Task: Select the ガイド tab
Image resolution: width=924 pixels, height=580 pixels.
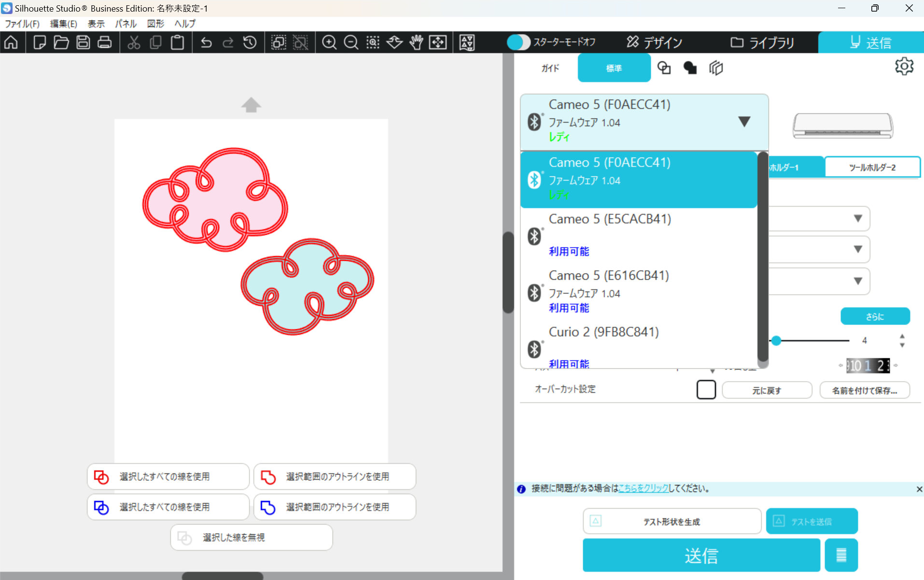Action: [550, 68]
